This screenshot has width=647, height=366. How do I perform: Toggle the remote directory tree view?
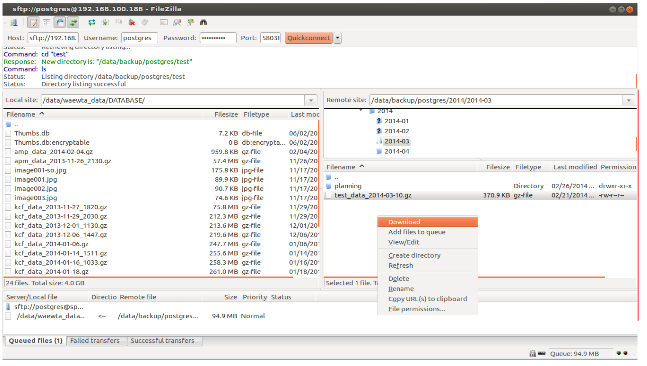[60, 23]
